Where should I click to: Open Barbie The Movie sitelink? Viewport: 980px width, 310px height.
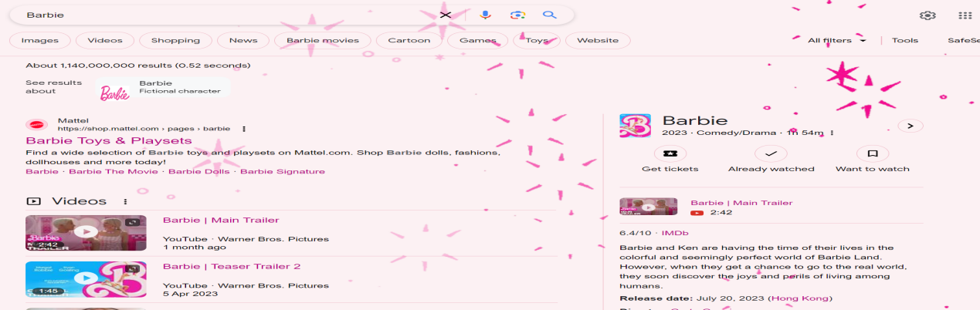[x=114, y=171]
